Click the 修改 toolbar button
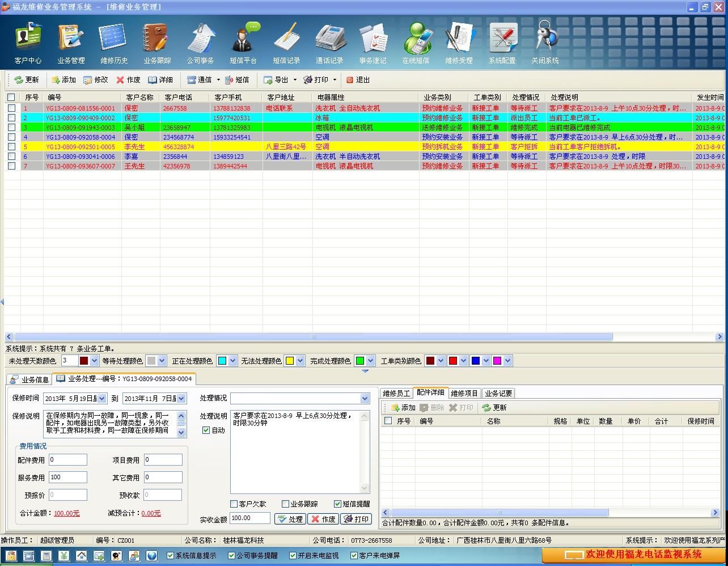This screenshot has width=728, height=566. pos(96,80)
